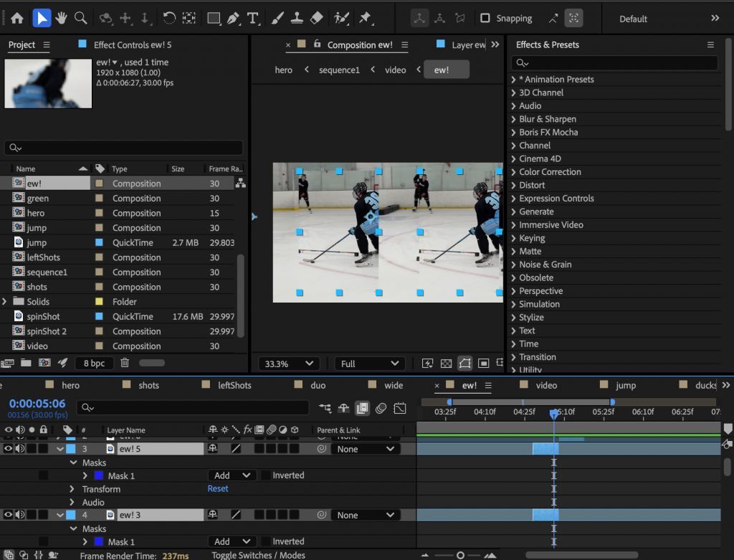This screenshot has height=560, width=734.
Task: Switch to the jump timeline tab
Action: coord(625,385)
